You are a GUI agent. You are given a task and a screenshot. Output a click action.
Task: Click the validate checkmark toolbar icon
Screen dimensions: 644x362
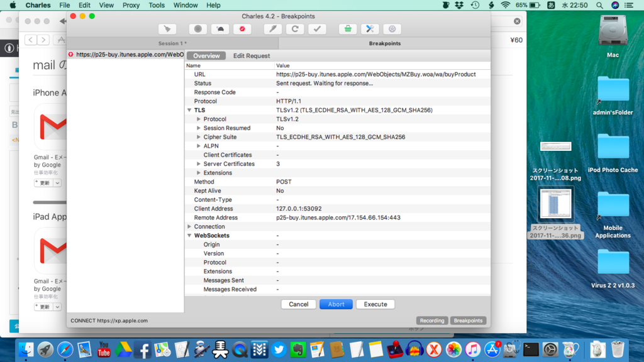coord(317,29)
